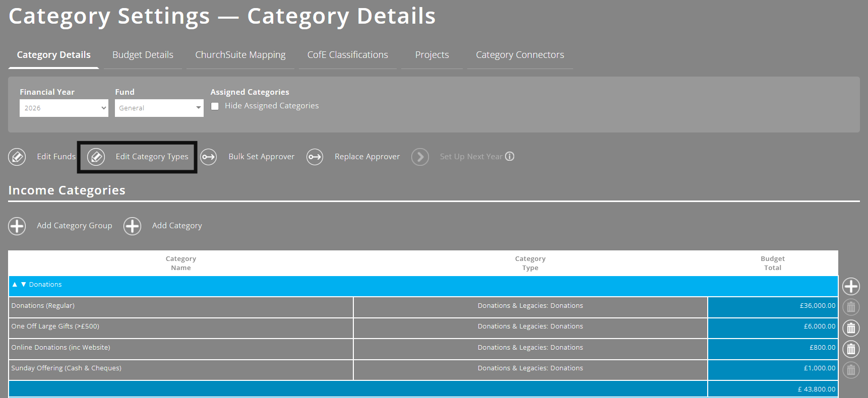This screenshot has height=398, width=868.
Task: Open the ChurchSuite Mapping tab
Action: click(x=240, y=55)
